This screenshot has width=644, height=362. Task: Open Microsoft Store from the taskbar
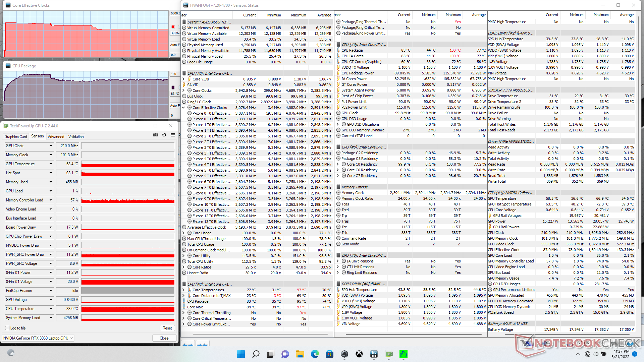[x=329, y=354]
